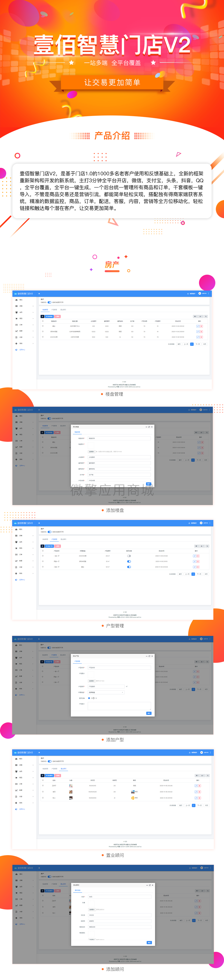224x980 pixels.
Task: Click 添加户型 button in 户型管理 screenshot
Action: (49, 546)
